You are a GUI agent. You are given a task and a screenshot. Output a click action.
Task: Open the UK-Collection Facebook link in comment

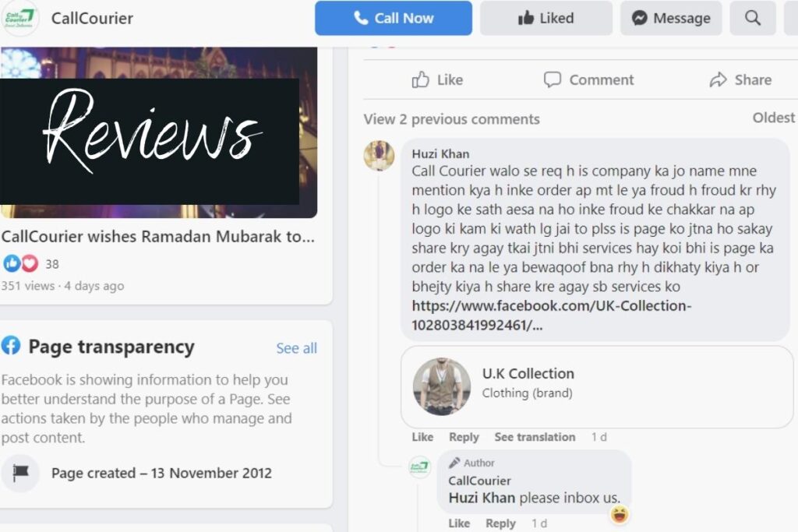point(551,315)
